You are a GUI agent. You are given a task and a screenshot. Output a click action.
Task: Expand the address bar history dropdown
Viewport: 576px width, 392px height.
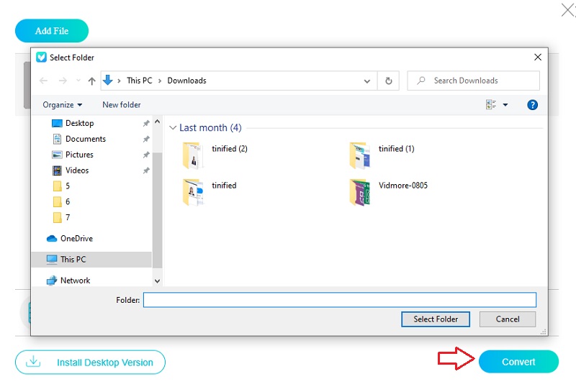369,81
